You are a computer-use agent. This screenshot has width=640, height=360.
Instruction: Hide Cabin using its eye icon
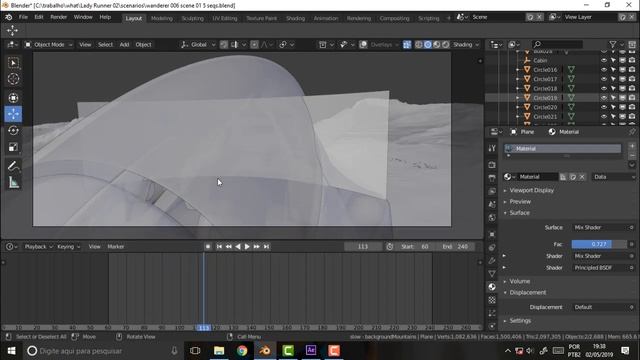[x=604, y=60]
